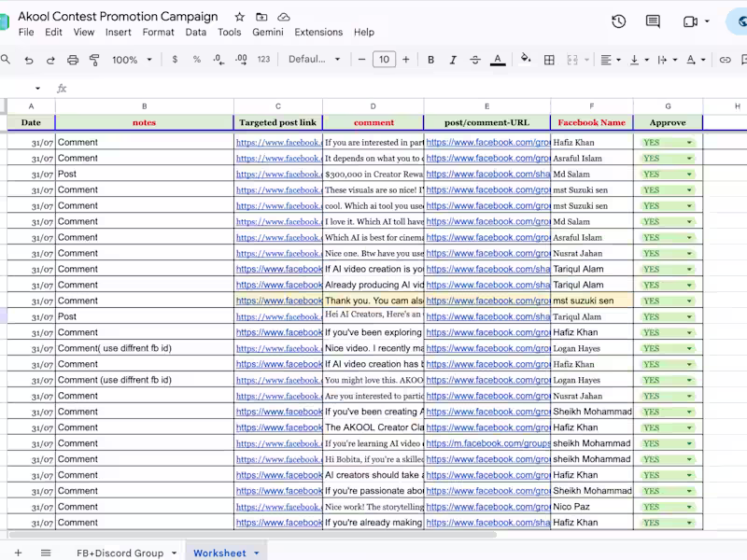Increase decimal places button

241,60
